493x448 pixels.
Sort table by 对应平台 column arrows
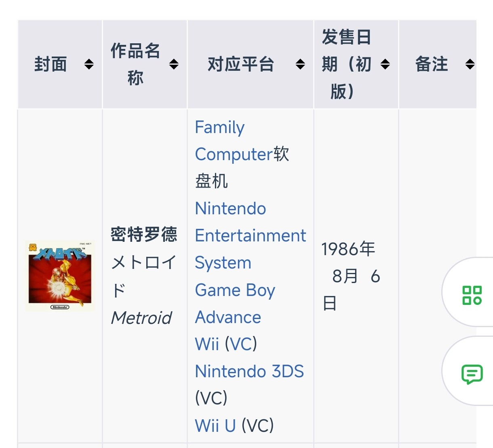point(300,64)
